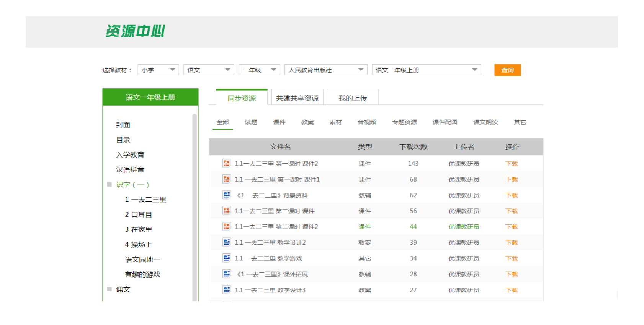644x325 pixels.
Task: Select lesson 3 在家里 in tree
Action: (138, 229)
